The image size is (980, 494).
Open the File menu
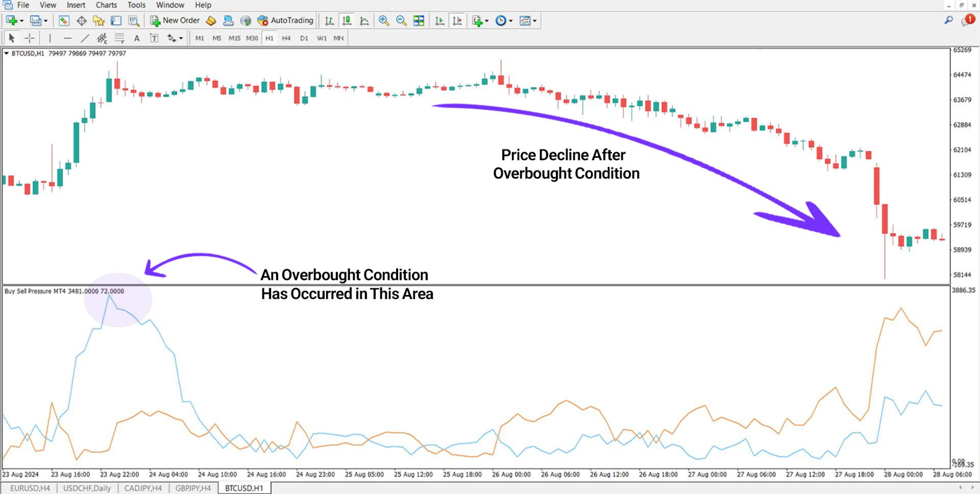tap(23, 5)
